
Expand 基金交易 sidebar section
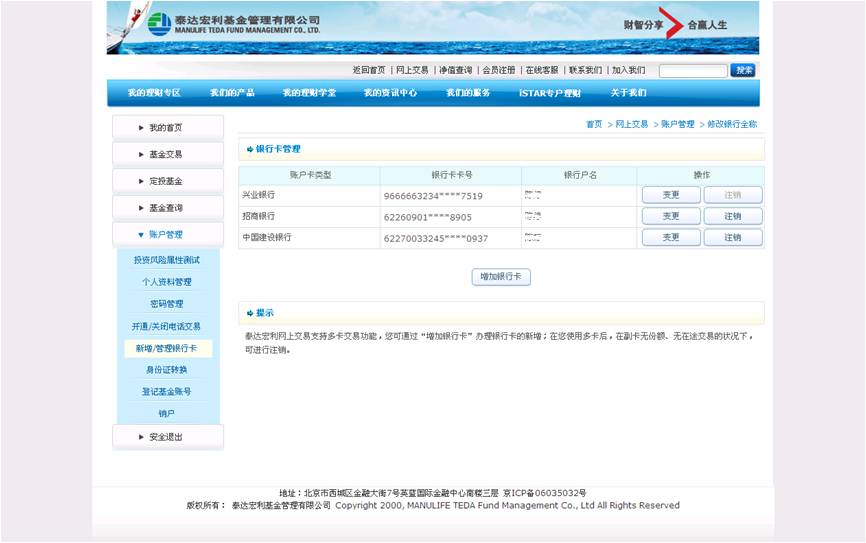[x=168, y=155]
